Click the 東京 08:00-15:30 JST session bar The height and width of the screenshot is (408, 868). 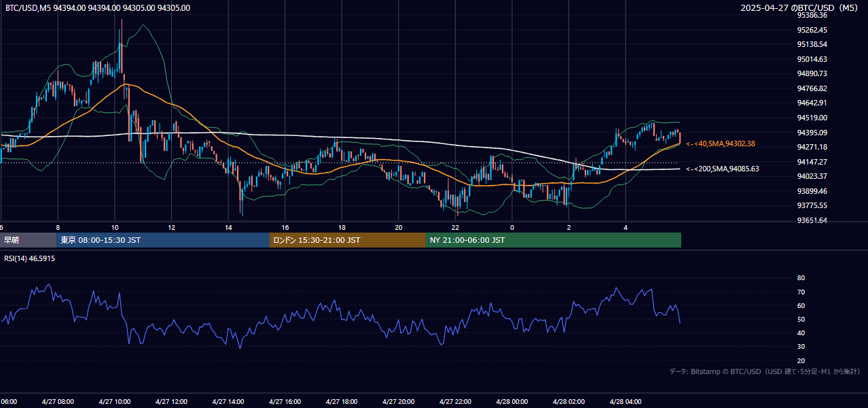163,240
